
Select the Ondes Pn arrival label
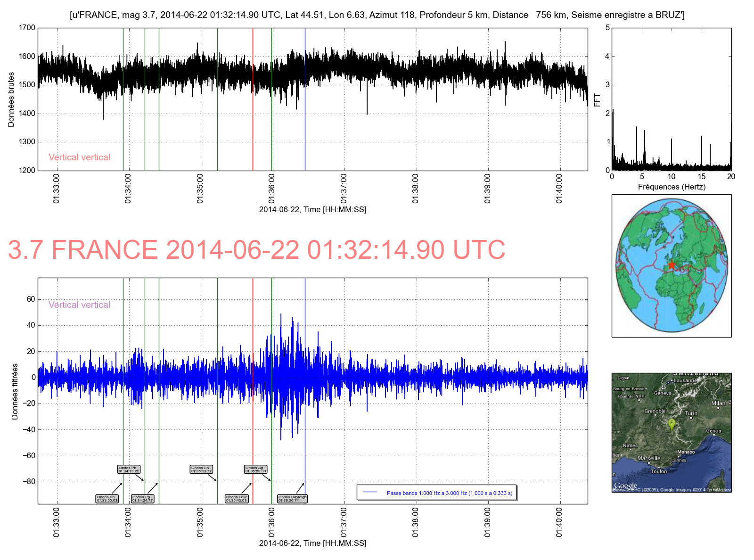[x=107, y=498]
